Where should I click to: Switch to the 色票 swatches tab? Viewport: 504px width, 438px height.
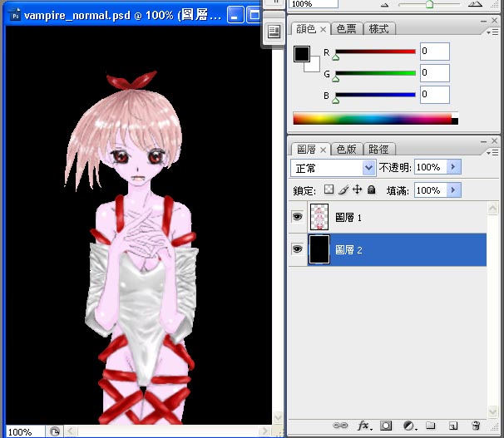[347, 29]
